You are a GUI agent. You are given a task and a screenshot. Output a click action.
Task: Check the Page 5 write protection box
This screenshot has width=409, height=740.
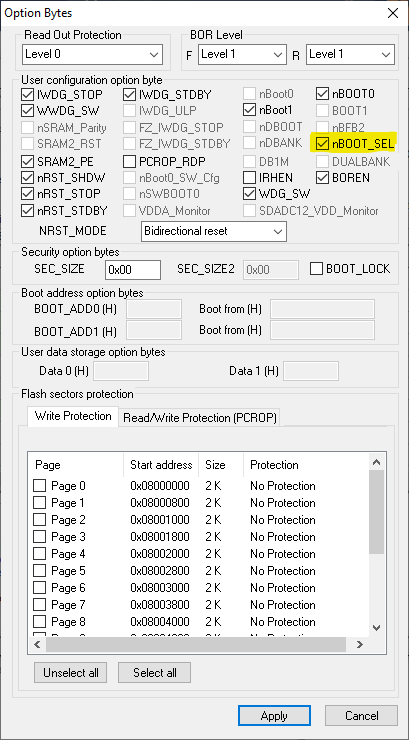pyautogui.click(x=40, y=571)
